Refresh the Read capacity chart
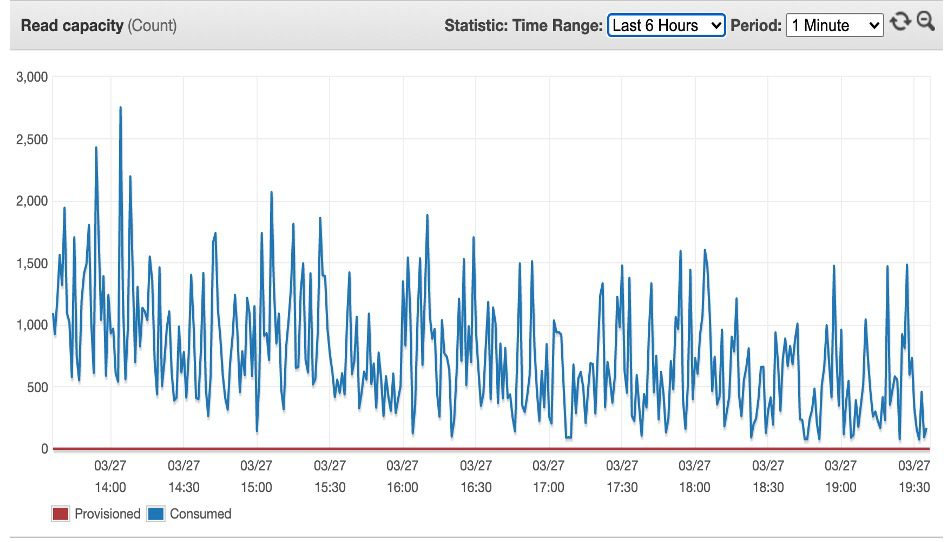 (900, 22)
